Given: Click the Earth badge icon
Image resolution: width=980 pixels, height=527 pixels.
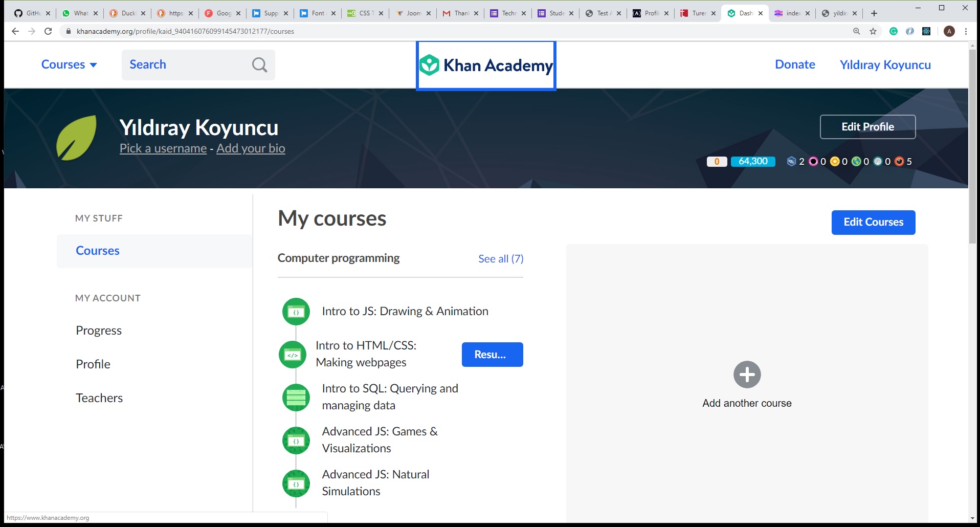Looking at the screenshot, I should pos(856,162).
